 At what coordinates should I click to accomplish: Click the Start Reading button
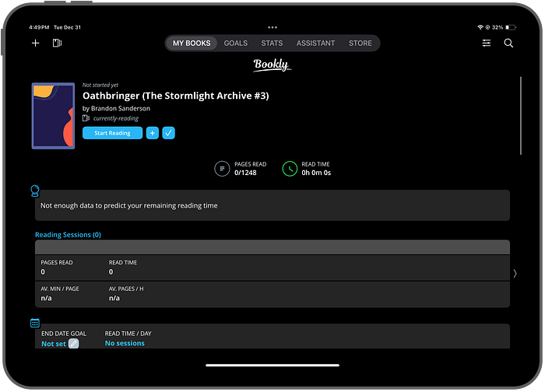pyautogui.click(x=112, y=133)
